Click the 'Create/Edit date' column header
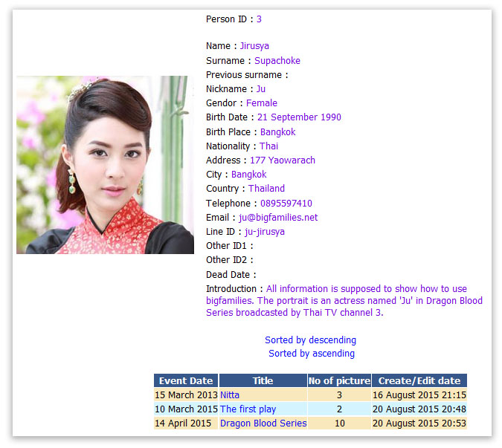Image resolution: width=502 pixels, height=448 pixels. [419, 380]
